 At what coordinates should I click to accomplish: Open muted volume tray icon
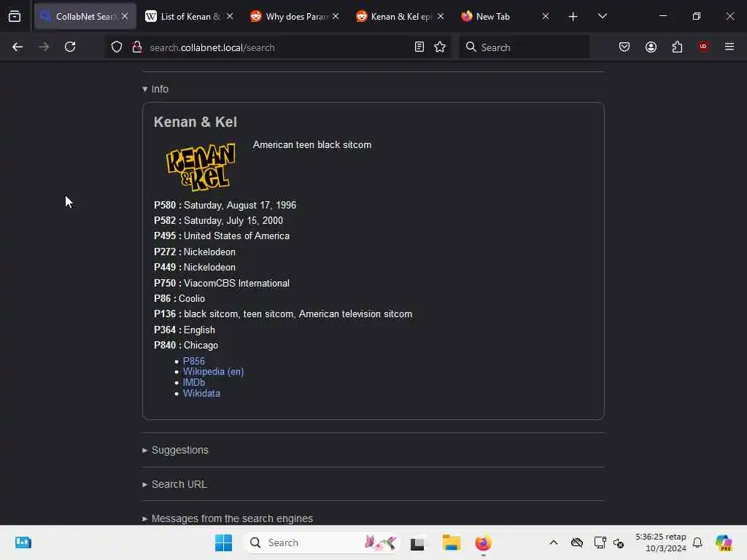click(x=619, y=542)
